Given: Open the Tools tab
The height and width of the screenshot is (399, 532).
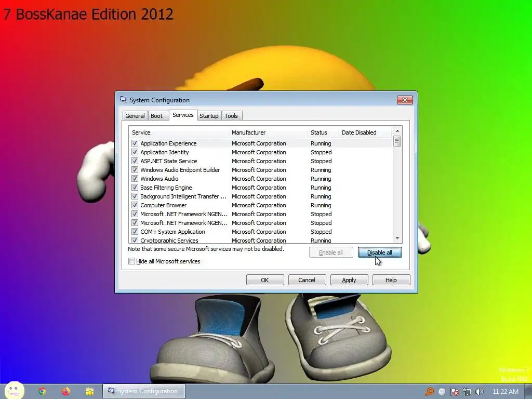Looking at the screenshot, I should pos(231,116).
